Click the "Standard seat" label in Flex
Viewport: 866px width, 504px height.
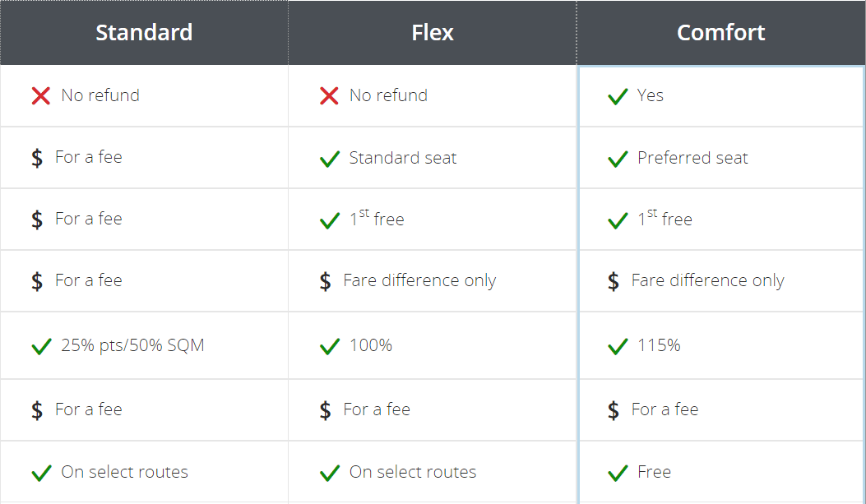[403, 158]
